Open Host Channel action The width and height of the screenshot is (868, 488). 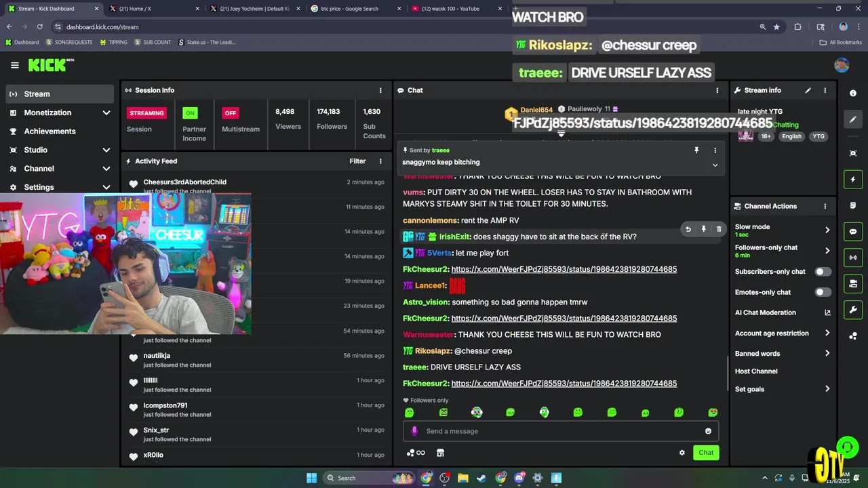[756, 371]
